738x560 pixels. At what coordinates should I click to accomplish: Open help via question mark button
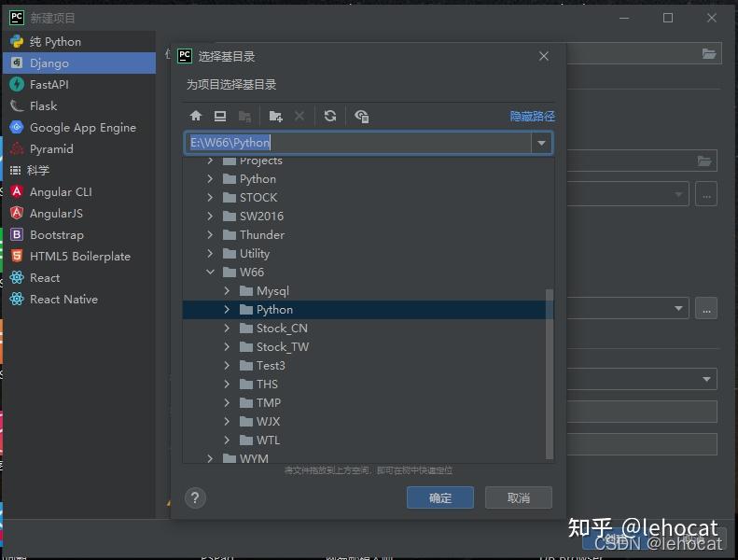195,497
